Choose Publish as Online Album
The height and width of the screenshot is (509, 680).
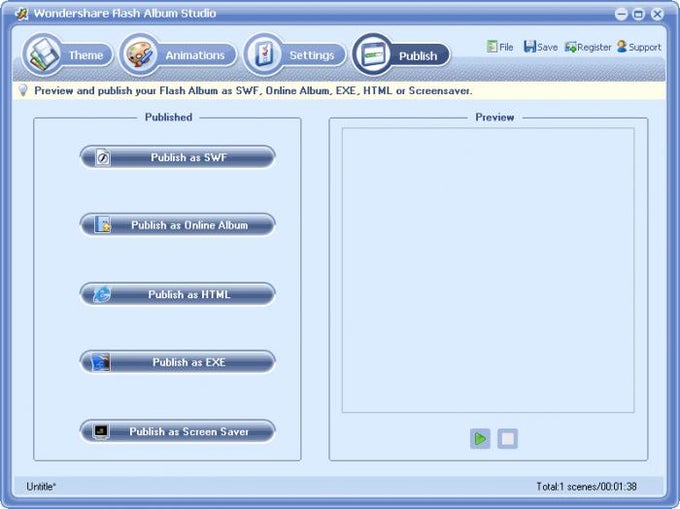pyautogui.click(x=178, y=225)
